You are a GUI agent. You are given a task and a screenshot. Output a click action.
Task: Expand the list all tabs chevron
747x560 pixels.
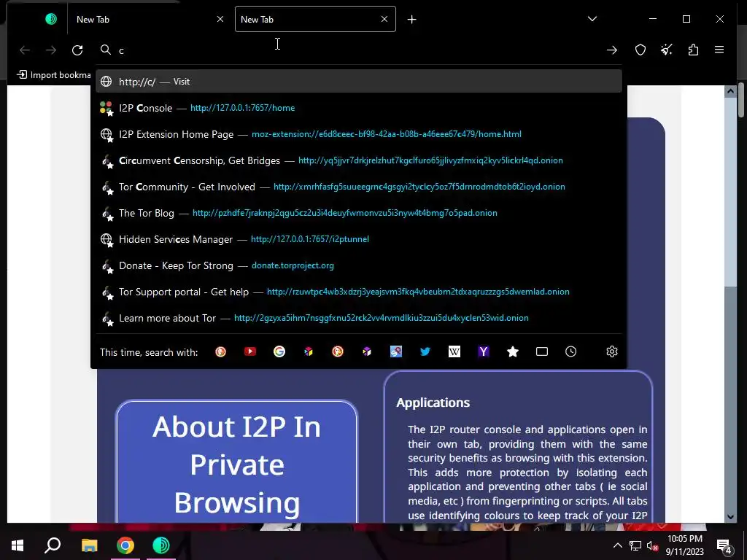[x=592, y=19]
